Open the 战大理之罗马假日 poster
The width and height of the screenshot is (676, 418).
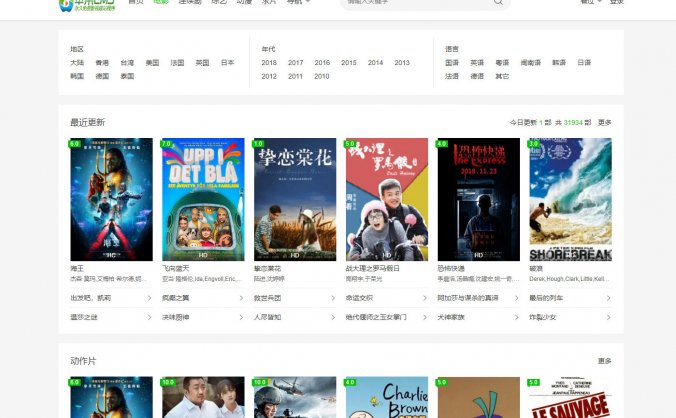387,200
